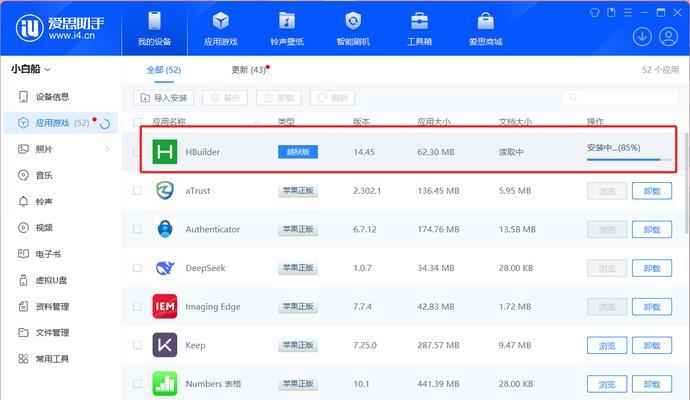Select 应用游戏 (52) in the sidebar
The height and width of the screenshot is (400, 690).
coord(62,123)
